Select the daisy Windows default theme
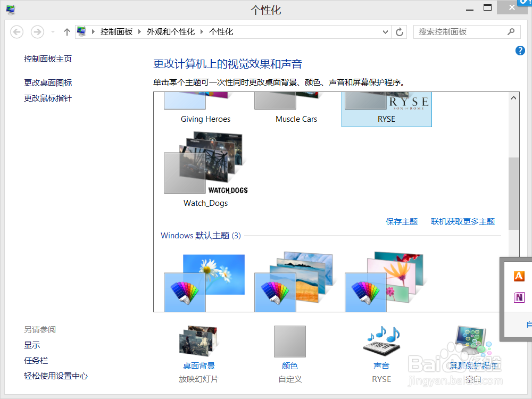532x399 pixels. pos(205,282)
